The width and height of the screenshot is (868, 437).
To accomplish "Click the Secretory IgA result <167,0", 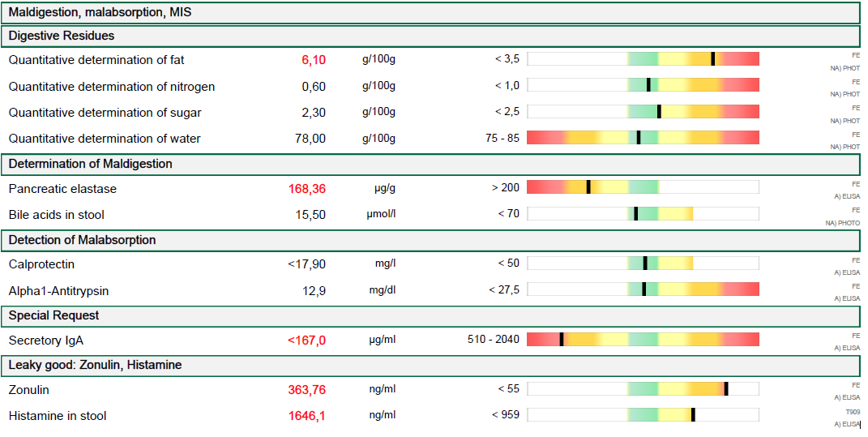I will point(306,341).
